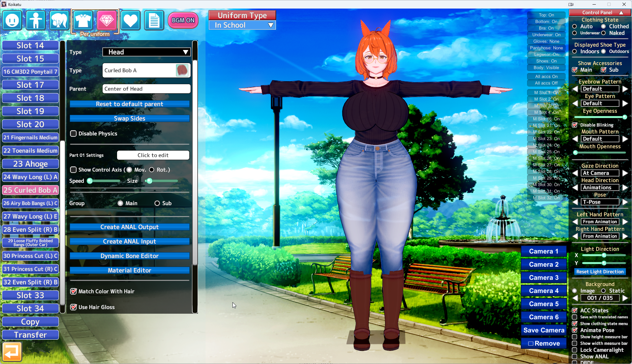Select accessory slot 23 Ahoge

click(x=30, y=164)
